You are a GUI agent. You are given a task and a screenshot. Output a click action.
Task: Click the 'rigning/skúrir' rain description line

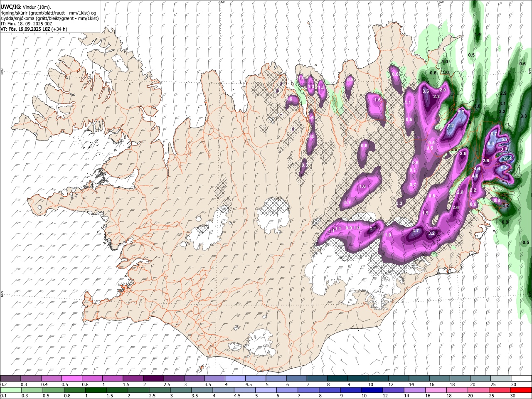point(49,13)
